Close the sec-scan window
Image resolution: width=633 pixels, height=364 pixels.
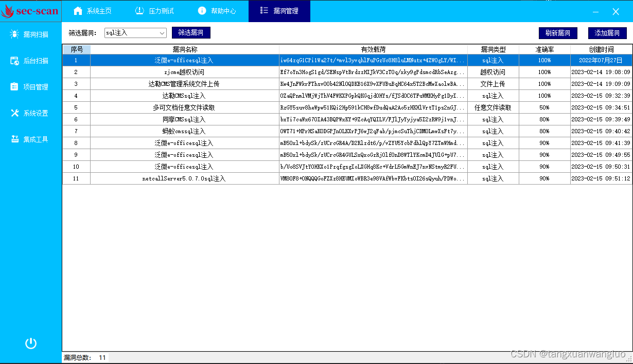(616, 11)
